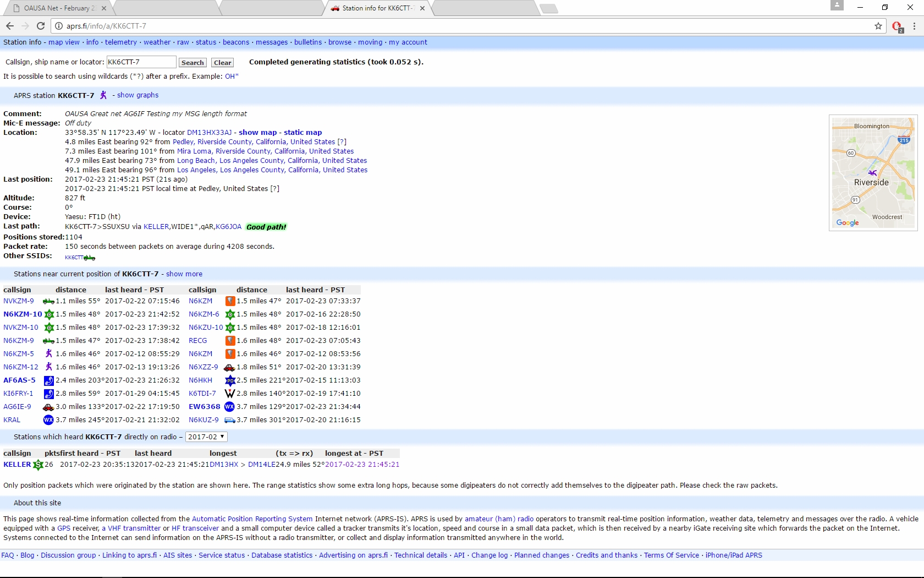Click the callsign search input field
Screen dimensions: 924x578
(x=141, y=62)
